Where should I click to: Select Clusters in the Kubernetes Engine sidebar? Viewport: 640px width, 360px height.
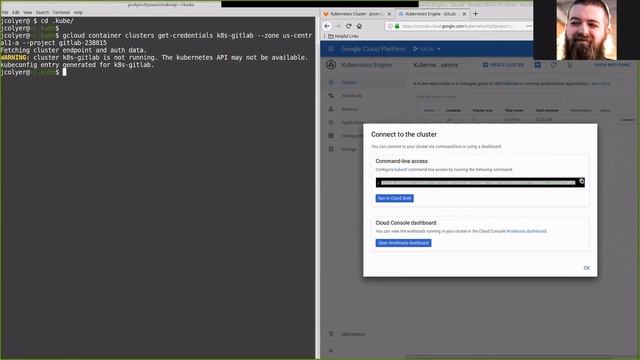[x=349, y=82]
